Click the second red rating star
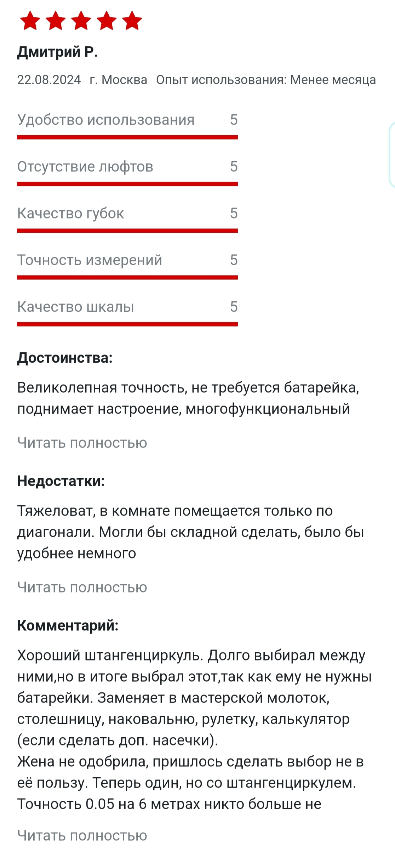This screenshot has width=395, height=868. click(x=56, y=21)
